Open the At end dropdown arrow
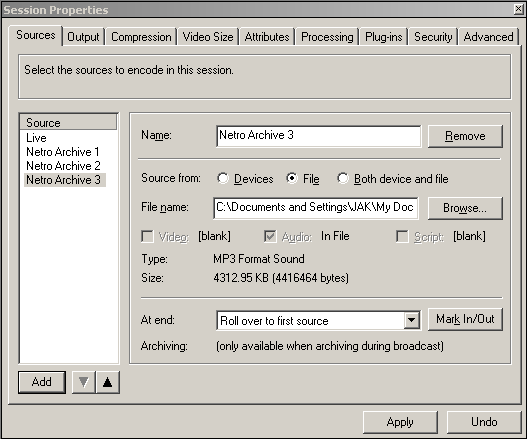This screenshot has width=528, height=439. point(411,320)
